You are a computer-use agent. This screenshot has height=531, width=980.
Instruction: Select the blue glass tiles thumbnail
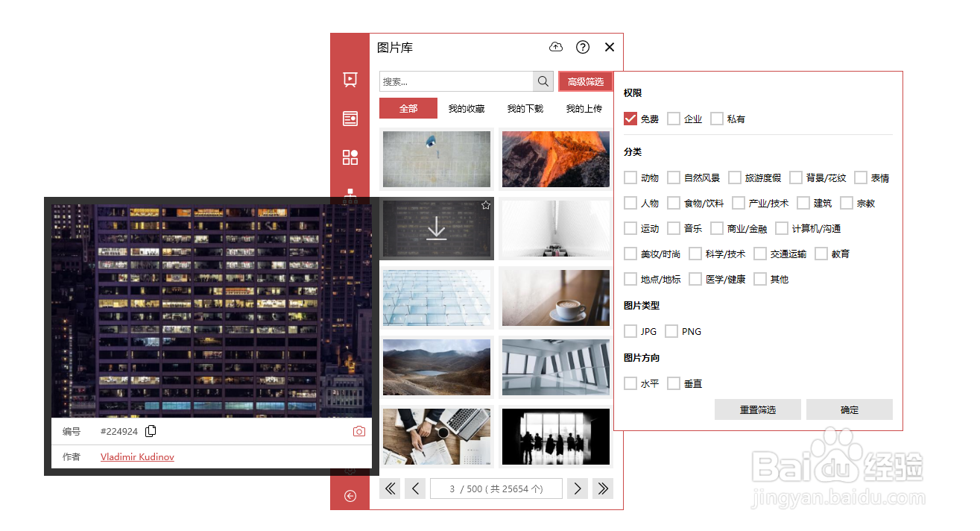(x=437, y=298)
